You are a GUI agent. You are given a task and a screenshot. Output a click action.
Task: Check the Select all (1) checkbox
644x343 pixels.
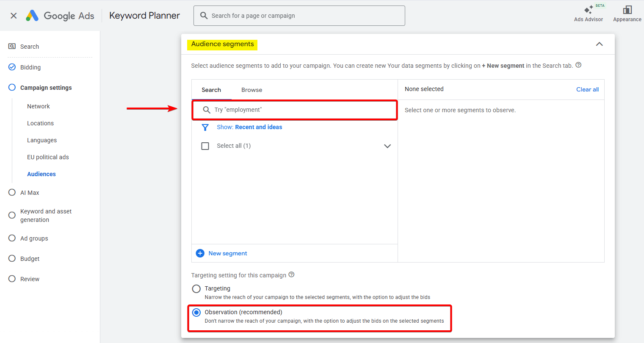tap(205, 146)
